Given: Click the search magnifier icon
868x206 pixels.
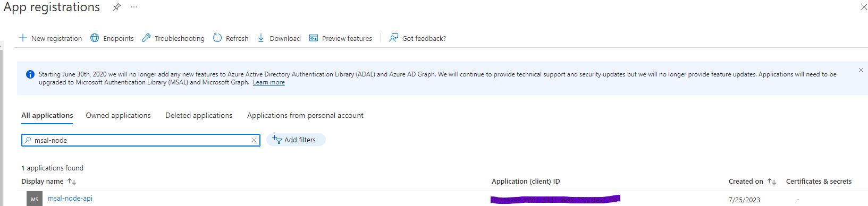Looking at the screenshot, I should tap(28, 140).
